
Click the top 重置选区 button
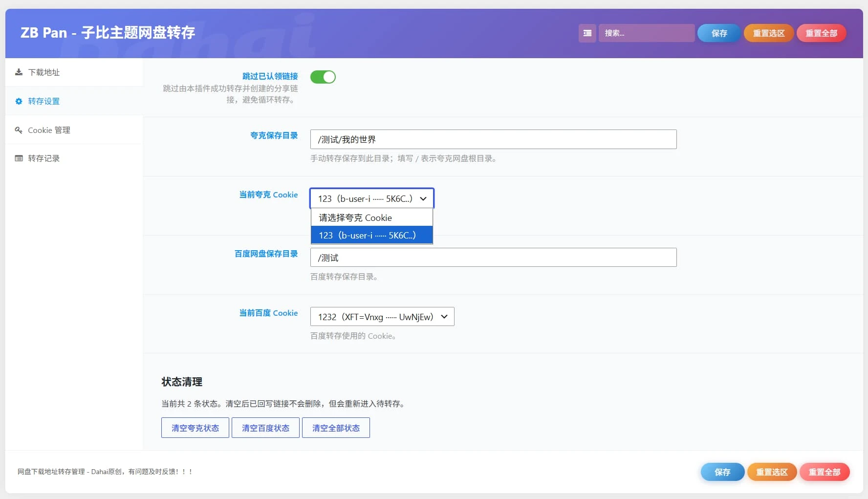pyautogui.click(x=769, y=33)
